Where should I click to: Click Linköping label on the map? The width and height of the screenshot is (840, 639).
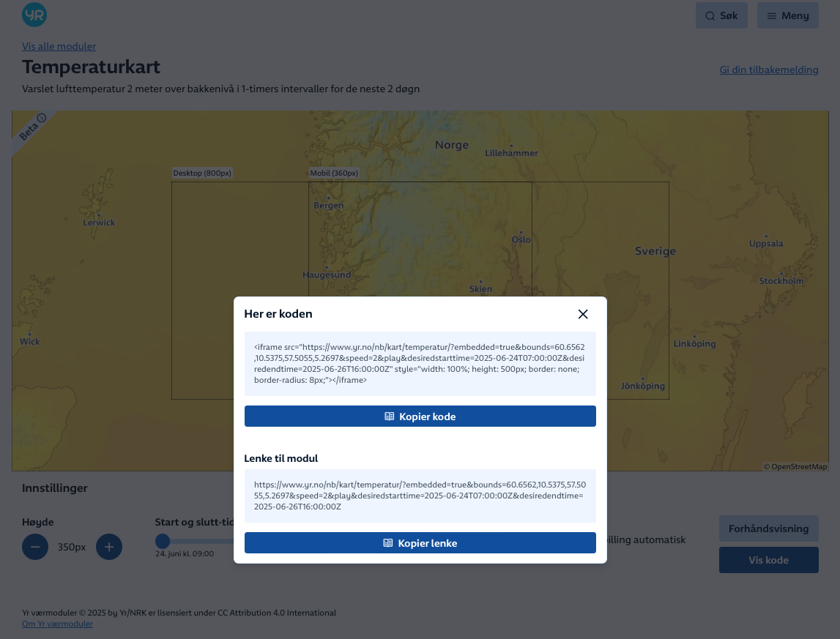(694, 344)
